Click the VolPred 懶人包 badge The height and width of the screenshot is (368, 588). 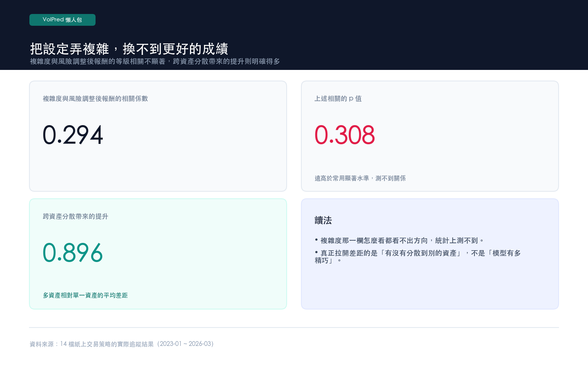(x=62, y=20)
